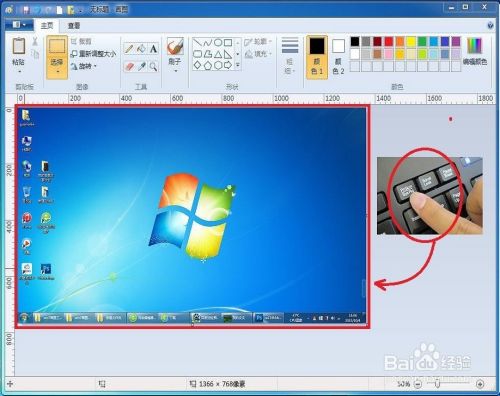
Task: Open the shape Outline dropdown
Action: pos(258,42)
